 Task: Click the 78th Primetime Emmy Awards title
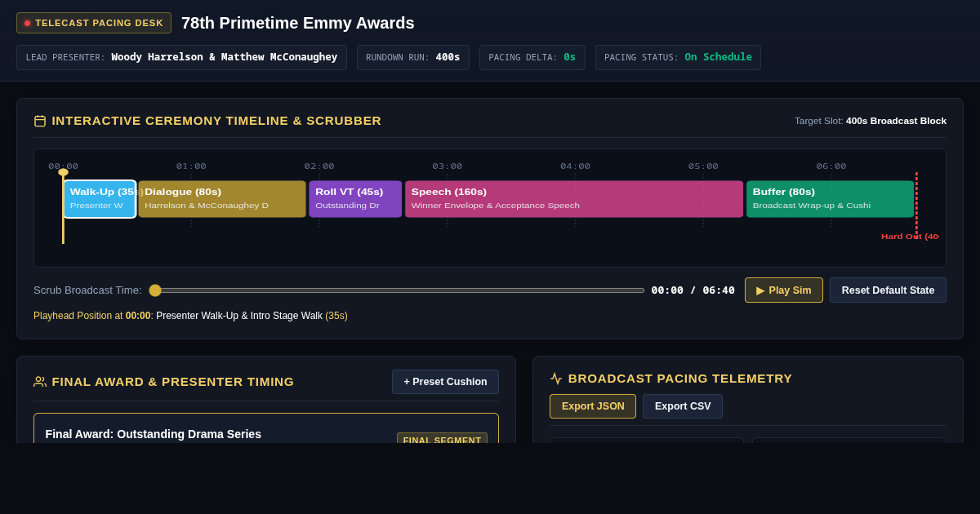(298, 23)
